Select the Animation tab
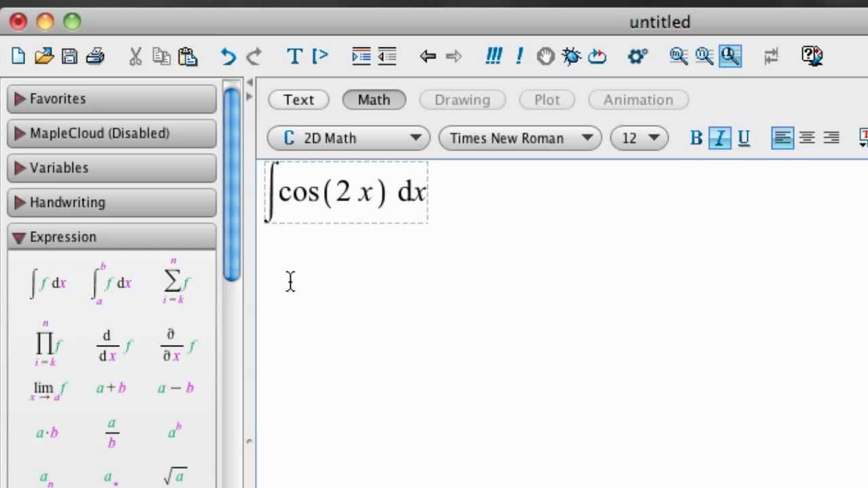 coord(638,100)
